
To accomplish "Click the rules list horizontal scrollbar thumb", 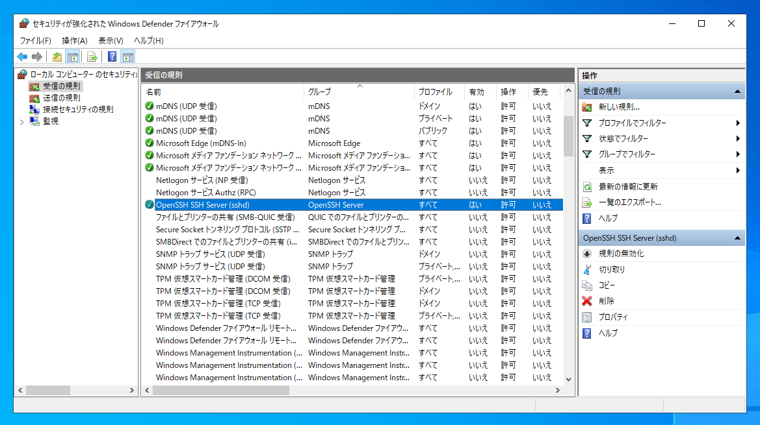I will (221, 390).
